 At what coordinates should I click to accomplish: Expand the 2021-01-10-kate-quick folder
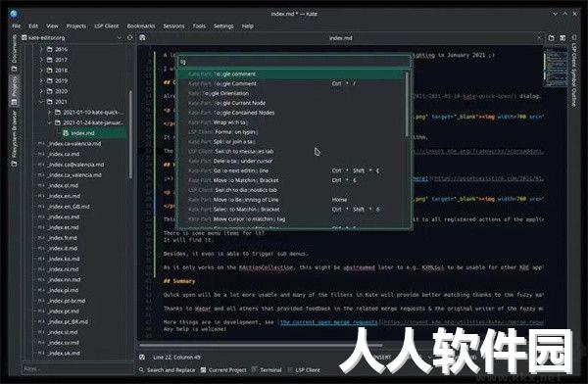coord(49,112)
